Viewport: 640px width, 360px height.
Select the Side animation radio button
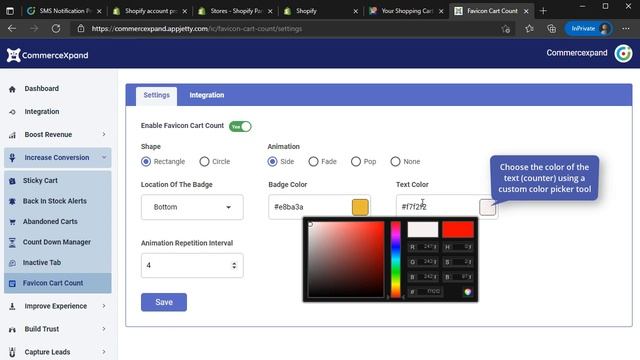point(272,162)
